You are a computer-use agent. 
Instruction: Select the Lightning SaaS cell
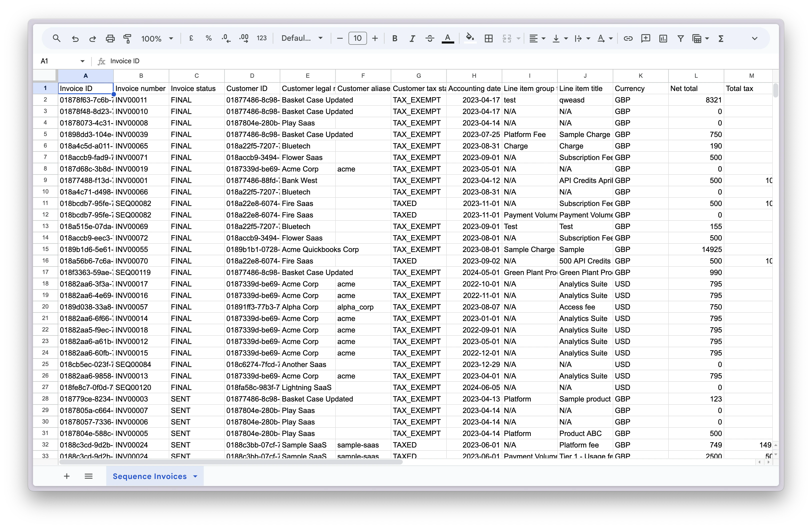pos(308,387)
